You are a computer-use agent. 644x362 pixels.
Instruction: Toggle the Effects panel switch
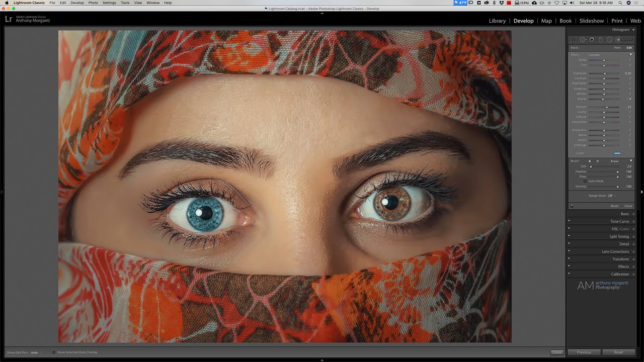[569, 266]
